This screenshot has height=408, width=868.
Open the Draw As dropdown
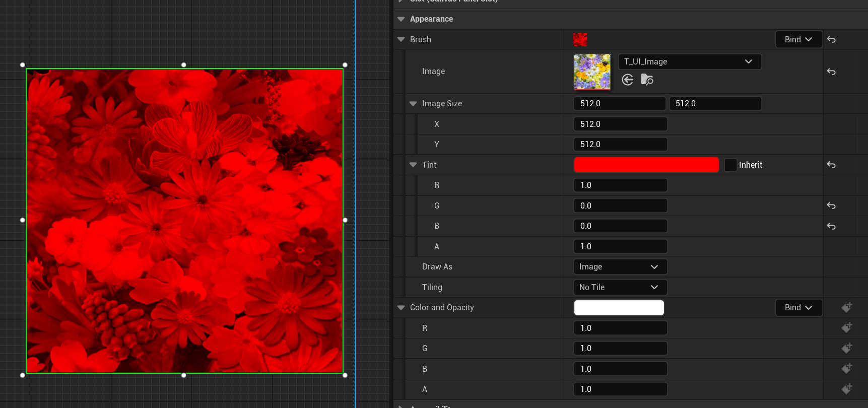click(x=620, y=266)
